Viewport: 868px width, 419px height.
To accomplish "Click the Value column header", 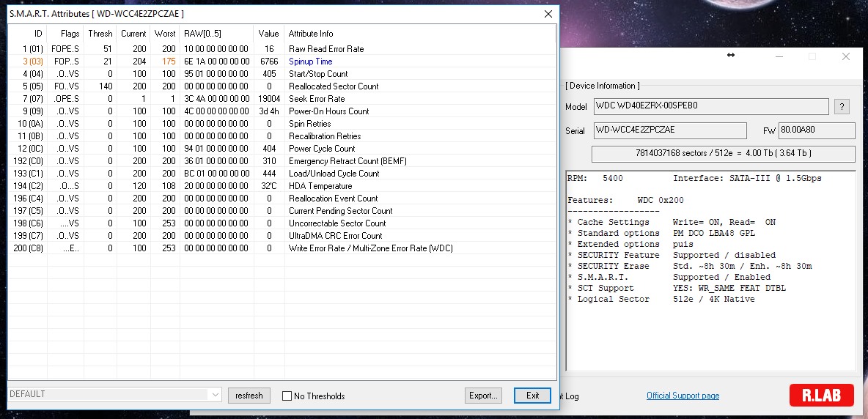I will [x=268, y=34].
